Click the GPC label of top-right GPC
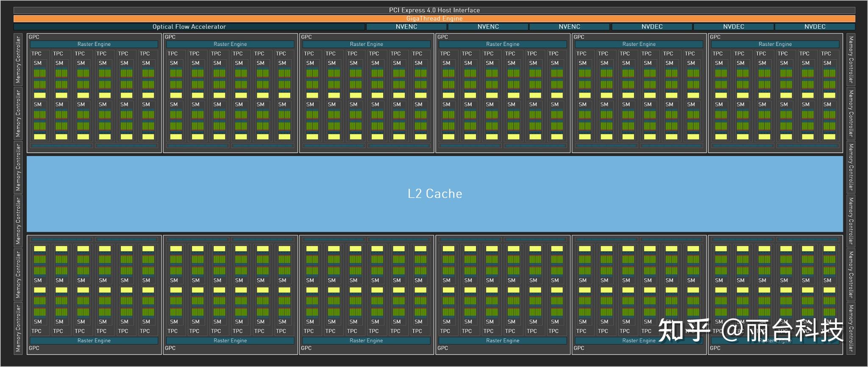Viewport: 868px width, 367px height. pos(715,37)
